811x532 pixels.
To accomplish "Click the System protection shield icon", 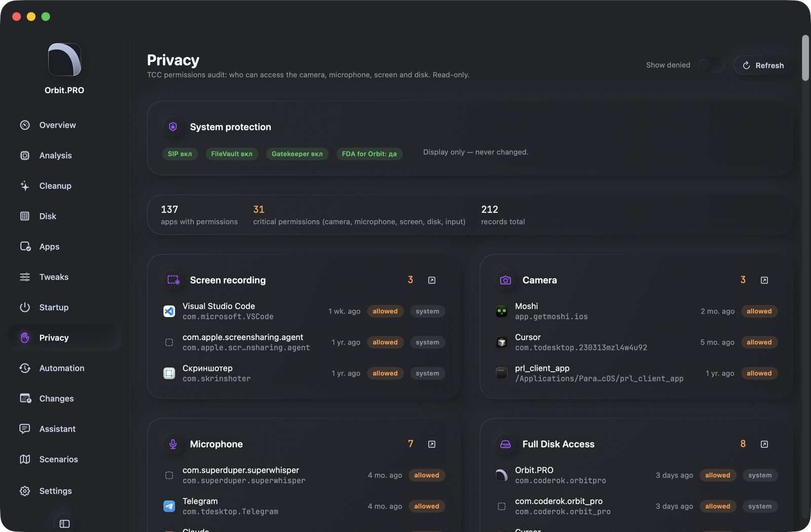I will click(x=173, y=127).
